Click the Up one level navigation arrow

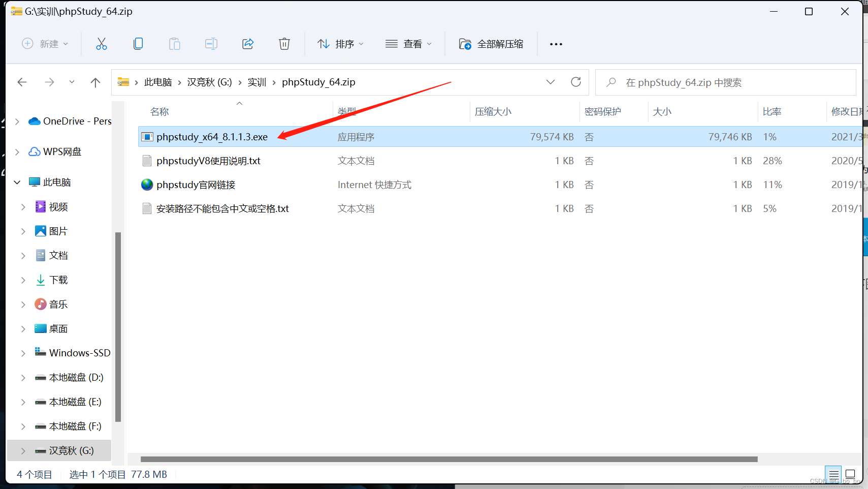(x=95, y=82)
